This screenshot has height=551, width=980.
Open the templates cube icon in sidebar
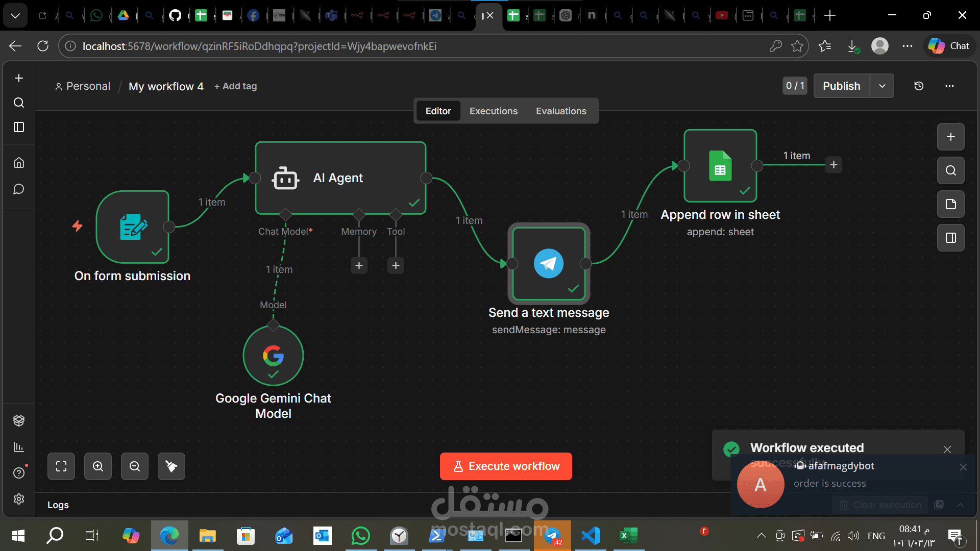click(19, 420)
